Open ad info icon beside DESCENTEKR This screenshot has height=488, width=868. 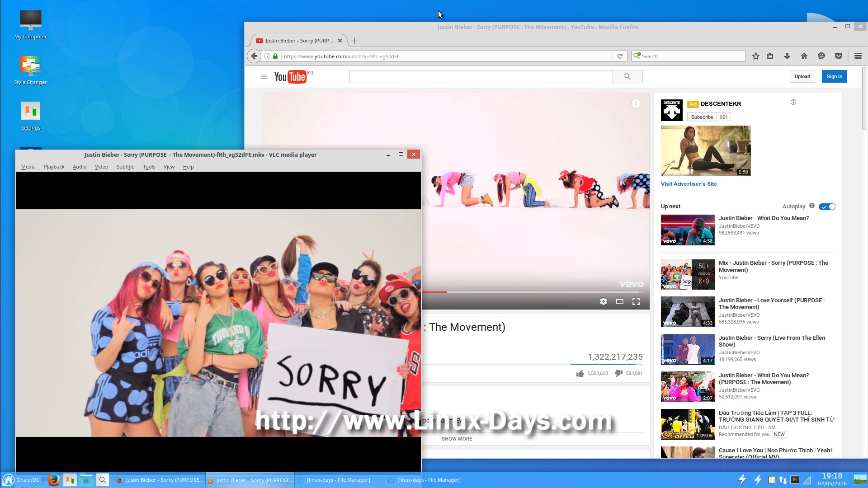tap(793, 102)
